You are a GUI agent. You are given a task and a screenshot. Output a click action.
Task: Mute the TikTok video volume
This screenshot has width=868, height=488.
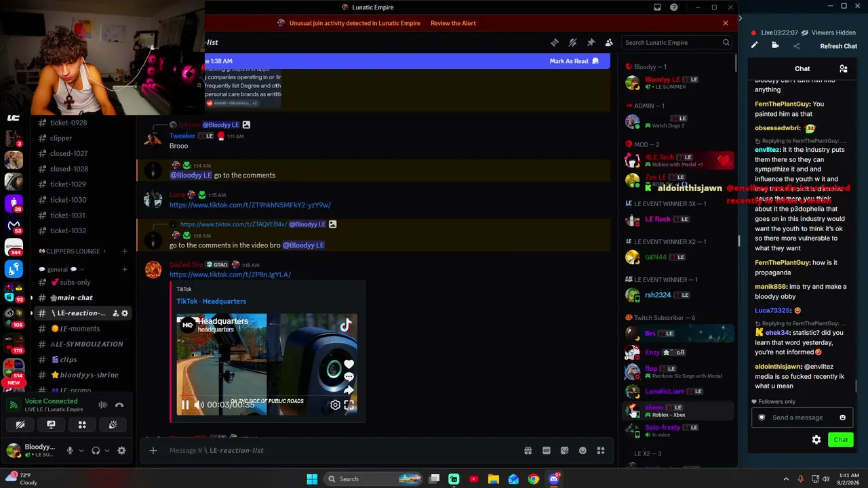[x=199, y=405]
